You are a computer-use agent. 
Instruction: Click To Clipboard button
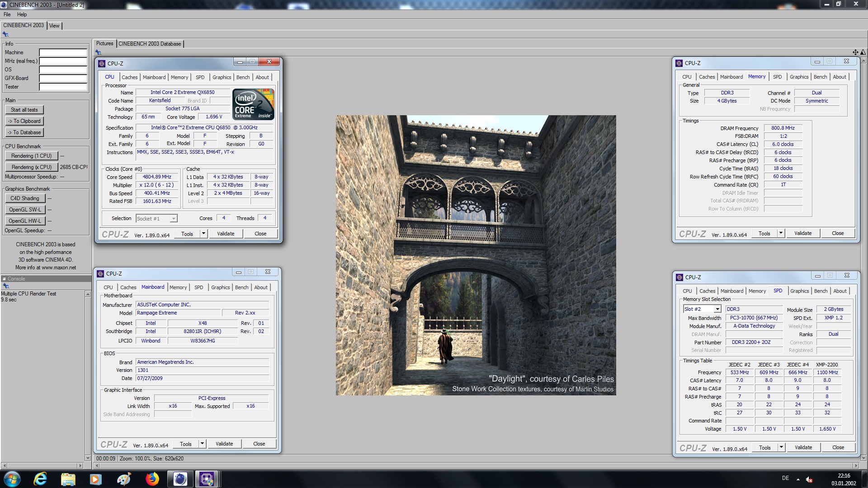[x=24, y=121]
